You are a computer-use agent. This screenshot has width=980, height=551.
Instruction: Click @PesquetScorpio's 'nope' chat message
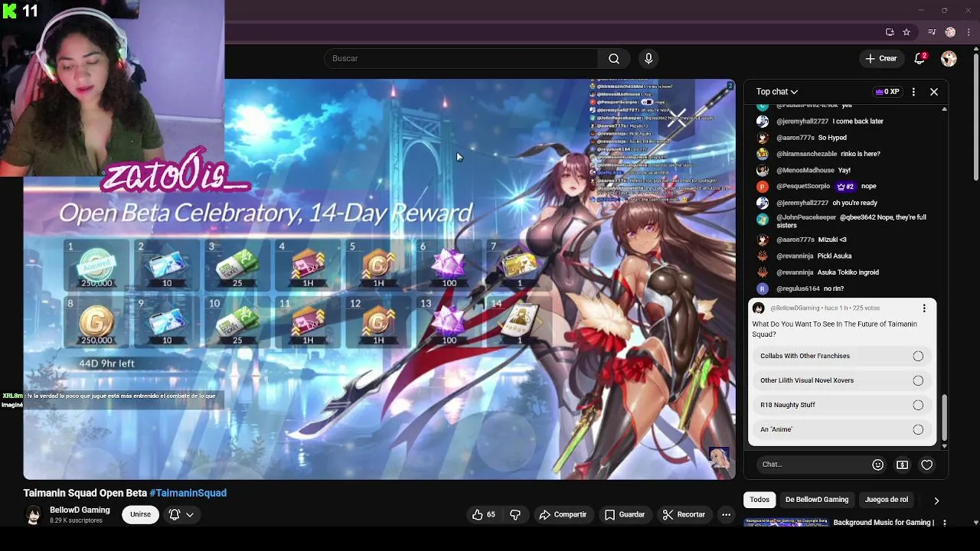816,186
